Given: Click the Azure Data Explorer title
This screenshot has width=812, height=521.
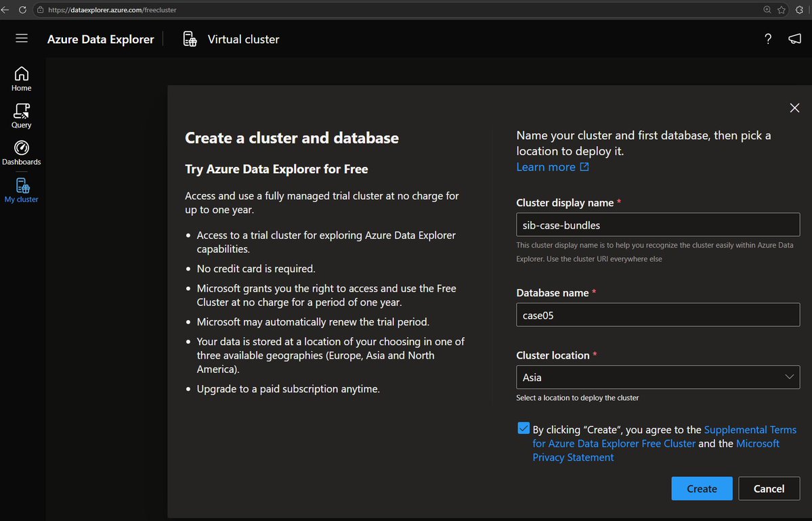Looking at the screenshot, I should point(100,39).
